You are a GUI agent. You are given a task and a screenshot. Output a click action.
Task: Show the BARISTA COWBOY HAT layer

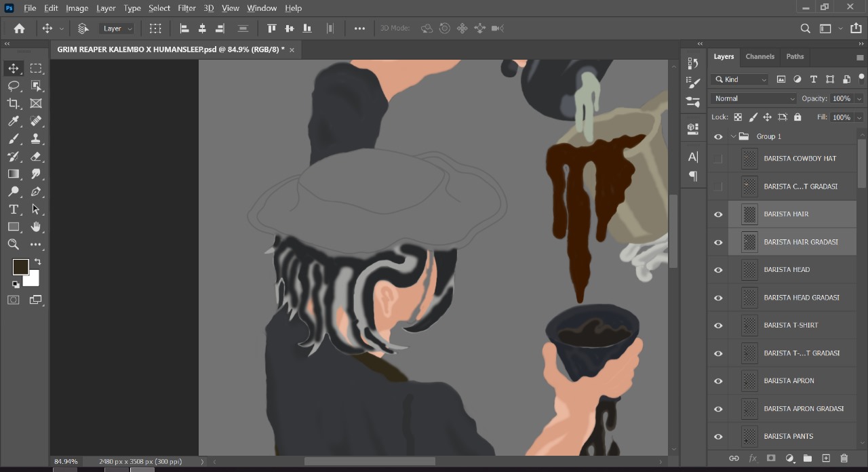pos(718,159)
